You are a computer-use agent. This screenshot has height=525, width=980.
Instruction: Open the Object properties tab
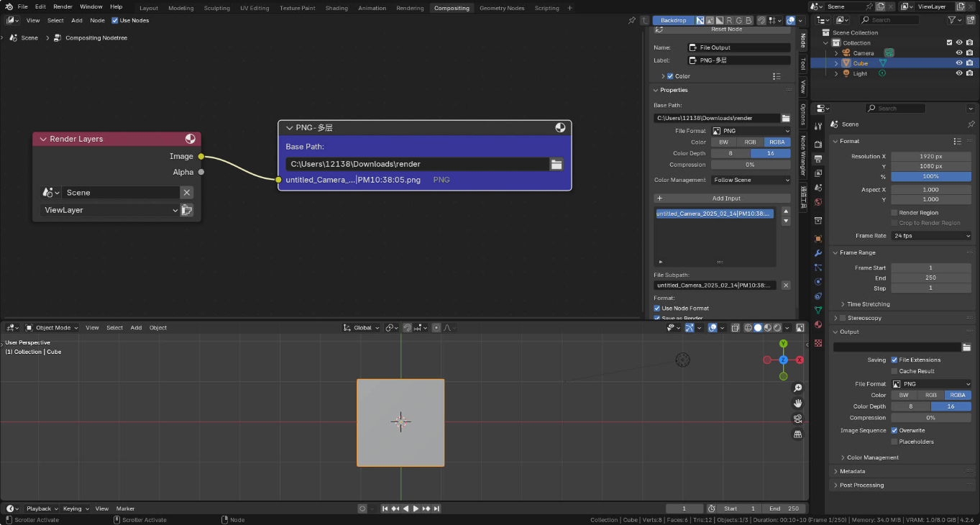point(818,239)
